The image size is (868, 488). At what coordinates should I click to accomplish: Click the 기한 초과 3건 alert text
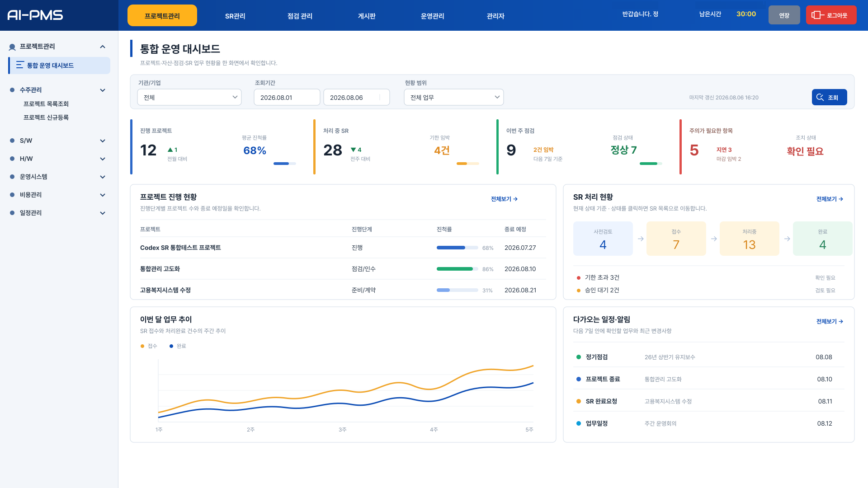pos(602,277)
